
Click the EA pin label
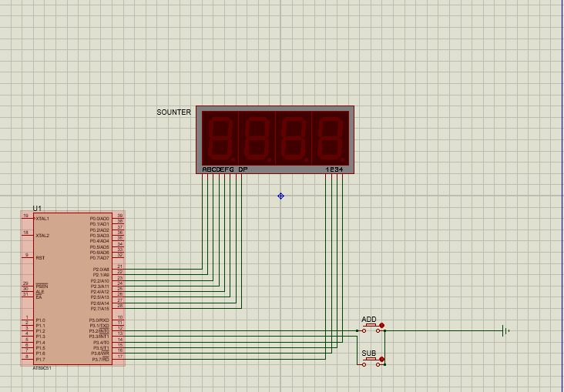[x=39, y=297]
